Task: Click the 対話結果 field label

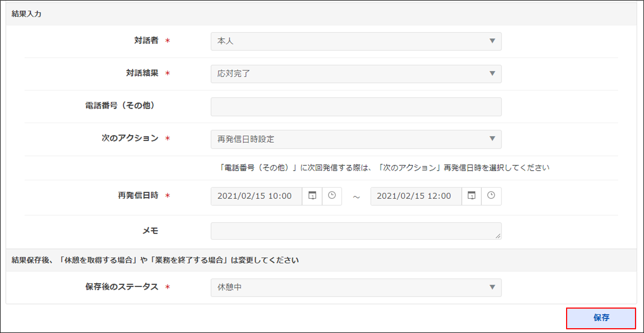Action: click(x=139, y=74)
